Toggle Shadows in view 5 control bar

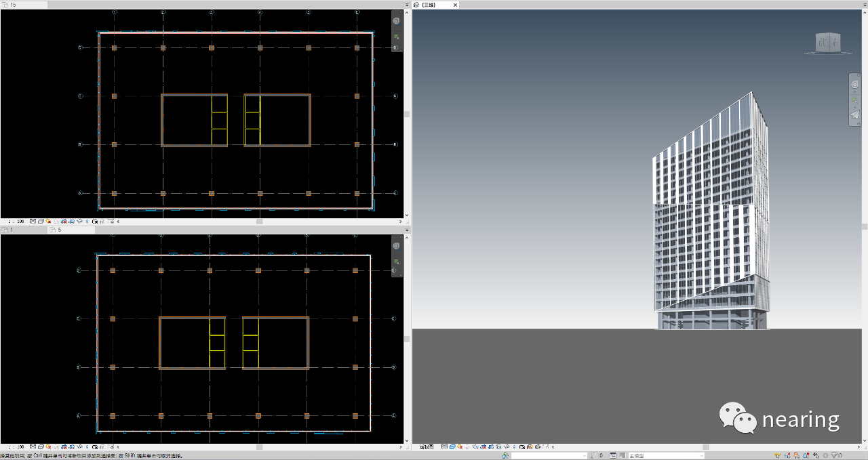(x=56, y=447)
